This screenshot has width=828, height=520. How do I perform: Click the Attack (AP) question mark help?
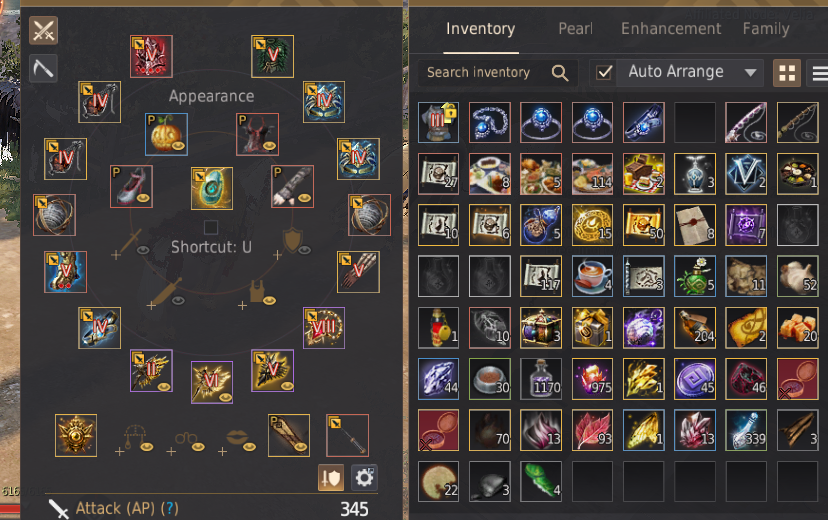[x=170, y=508]
